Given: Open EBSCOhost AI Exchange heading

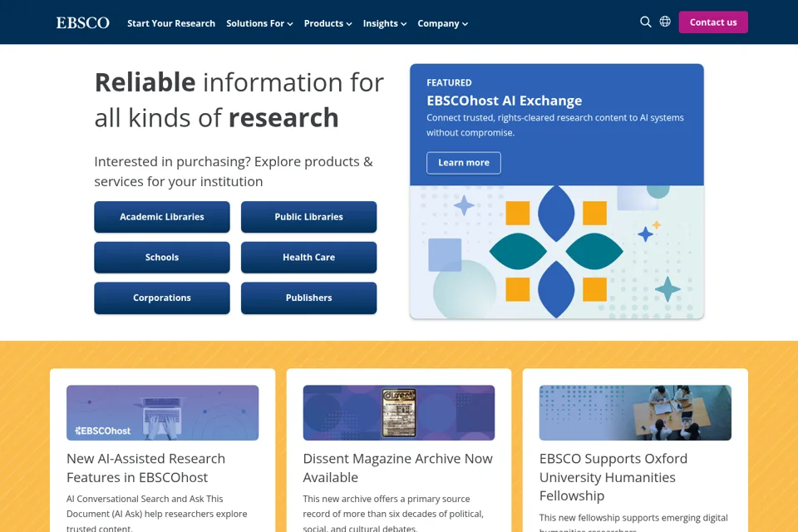Looking at the screenshot, I should [x=504, y=101].
